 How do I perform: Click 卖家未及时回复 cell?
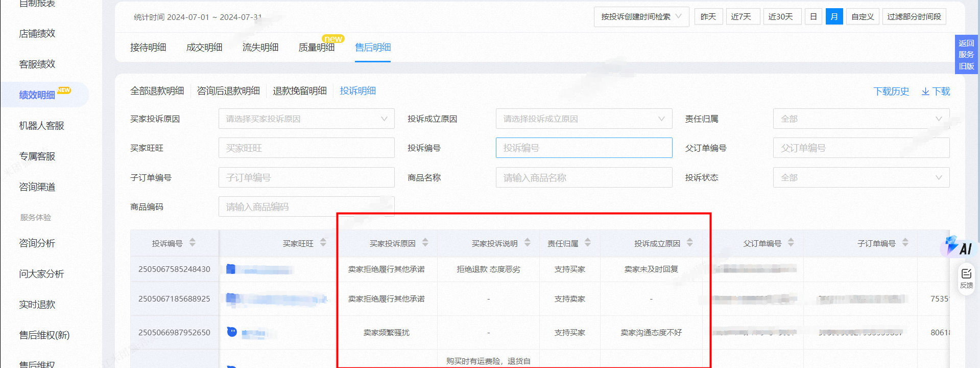tap(651, 269)
